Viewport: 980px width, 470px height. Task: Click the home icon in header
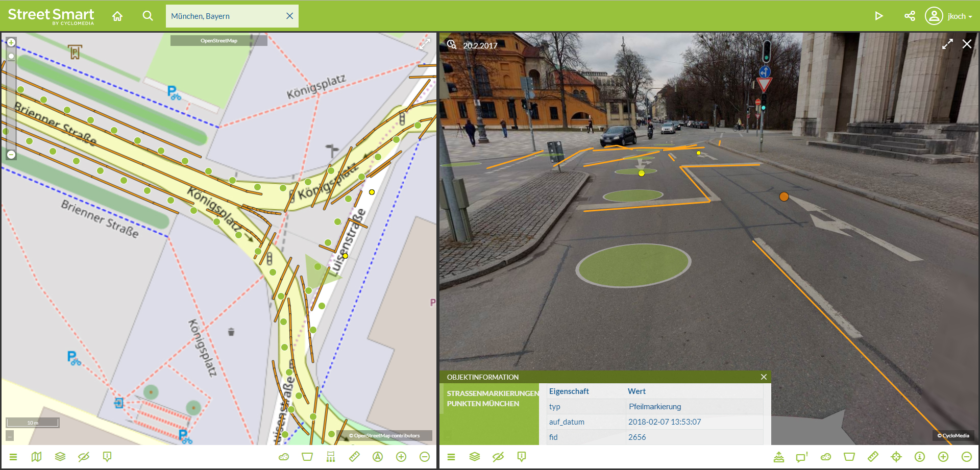pyautogui.click(x=117, y=16)
